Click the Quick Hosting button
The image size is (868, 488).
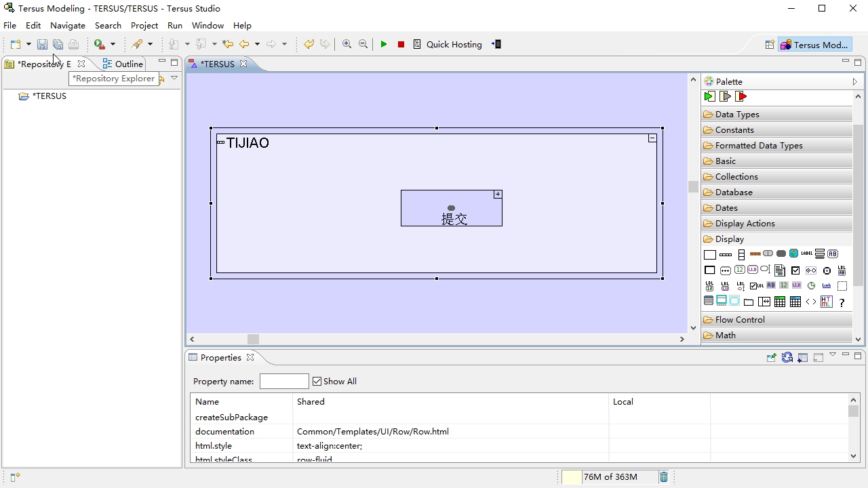tap(448, 44)
